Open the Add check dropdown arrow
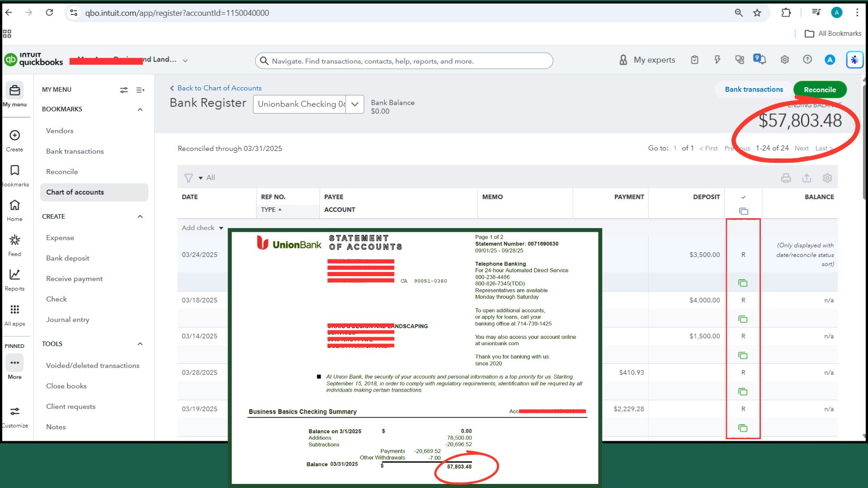 [221, 228]
